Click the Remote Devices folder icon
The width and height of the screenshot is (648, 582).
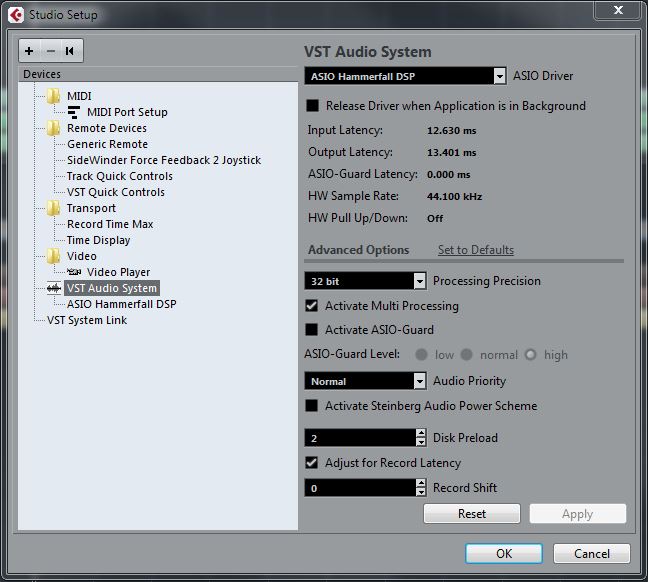[x=53, y=128]
